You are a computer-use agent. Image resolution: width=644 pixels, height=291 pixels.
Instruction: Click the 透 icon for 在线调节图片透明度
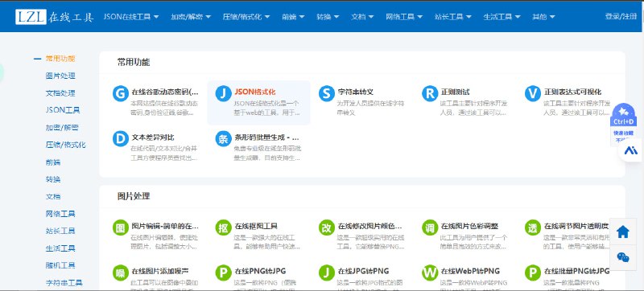pos(533,227)
